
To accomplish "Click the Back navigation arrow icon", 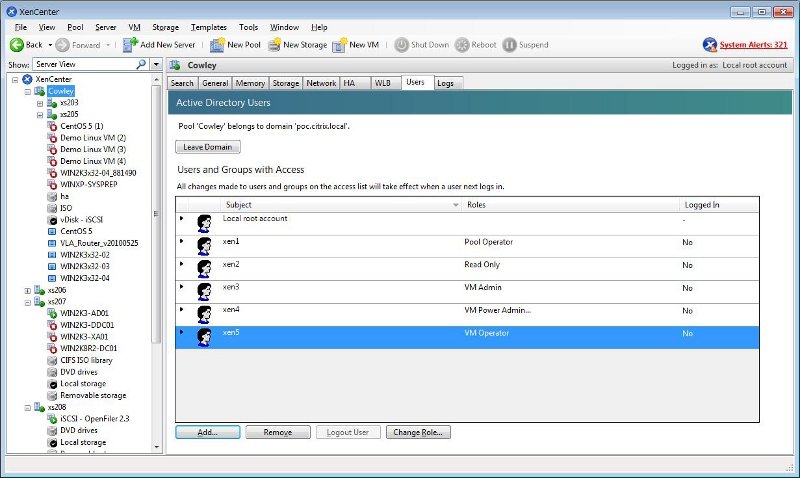I will pos(16,45).
